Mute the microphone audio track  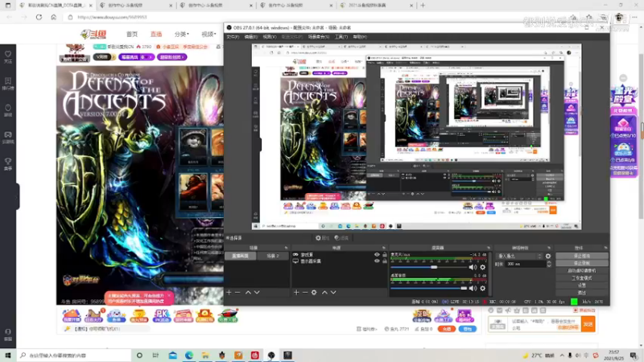pyautogui.click(x=473, y=267)
